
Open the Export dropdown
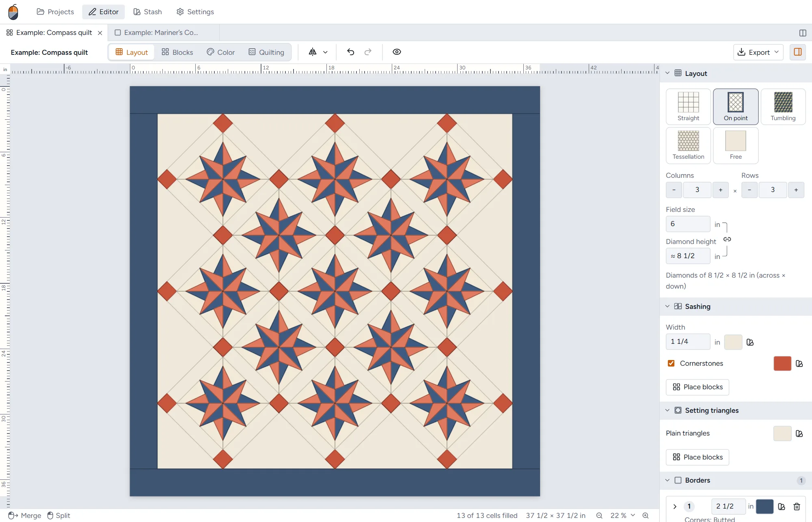click(758, 52)
